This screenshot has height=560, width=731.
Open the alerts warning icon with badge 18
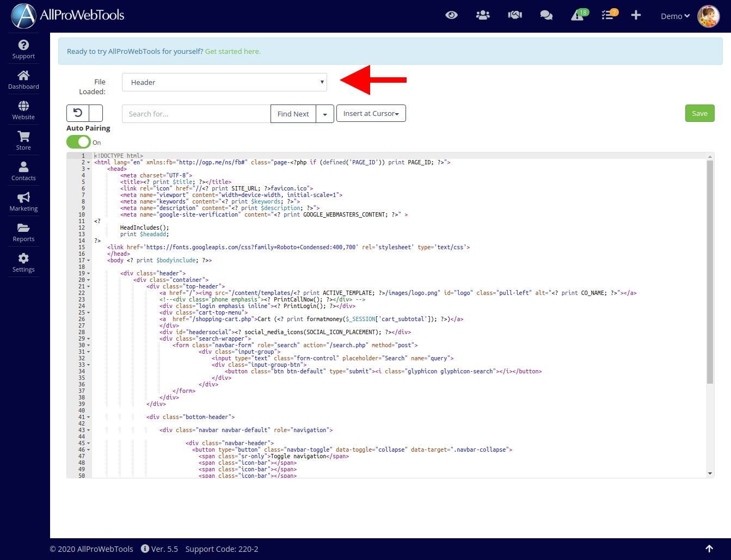point(578,15)
